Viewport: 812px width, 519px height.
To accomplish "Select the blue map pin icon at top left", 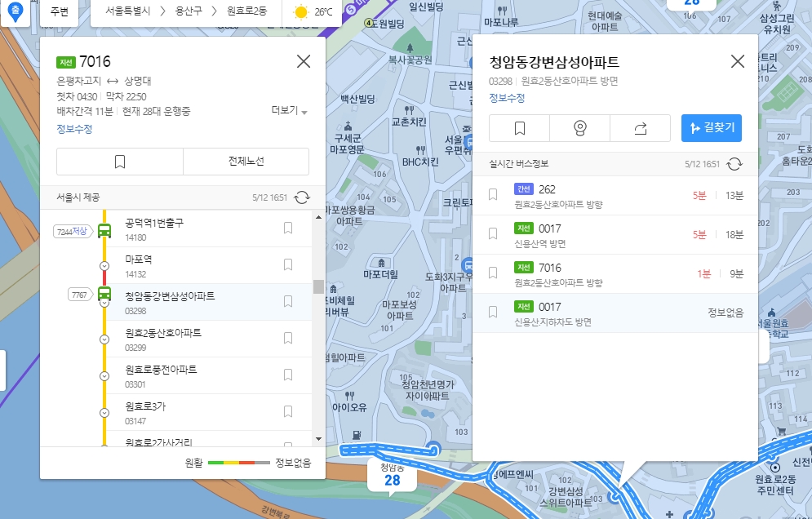I will [15, 12].
